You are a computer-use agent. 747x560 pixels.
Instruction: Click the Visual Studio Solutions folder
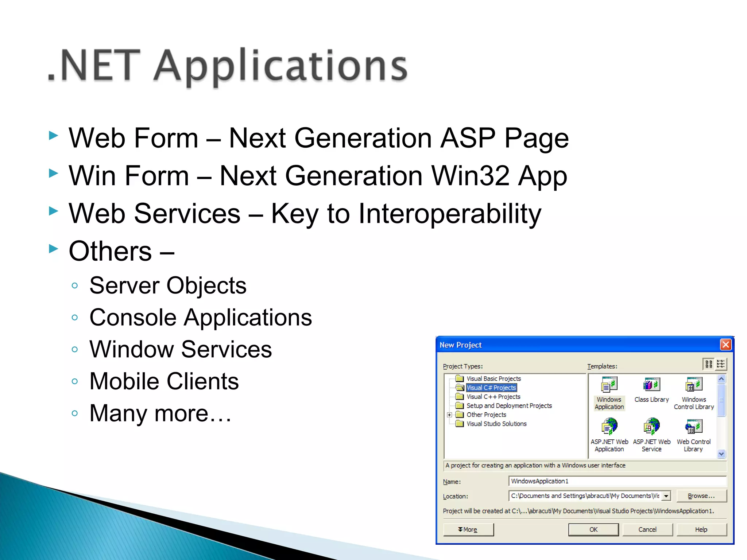496,424
